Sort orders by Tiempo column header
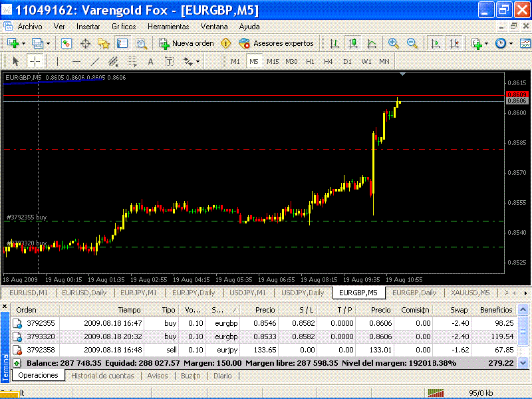 click(102, 310)
